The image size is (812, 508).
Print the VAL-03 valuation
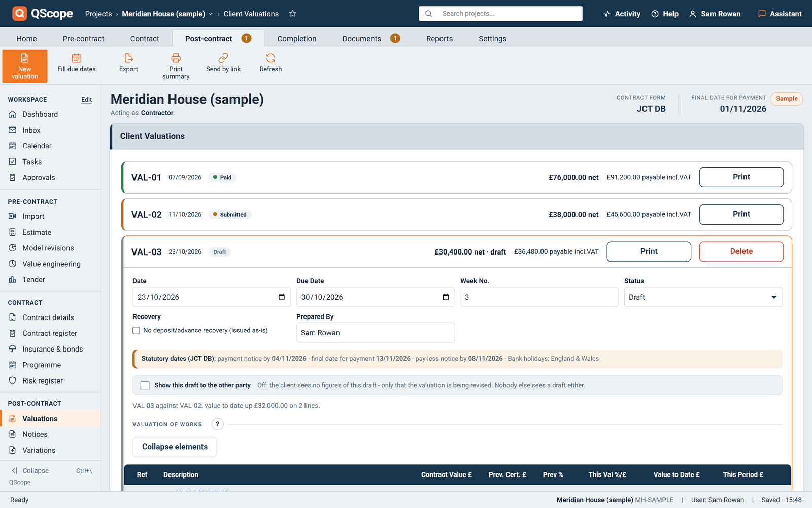coord(649,251)
